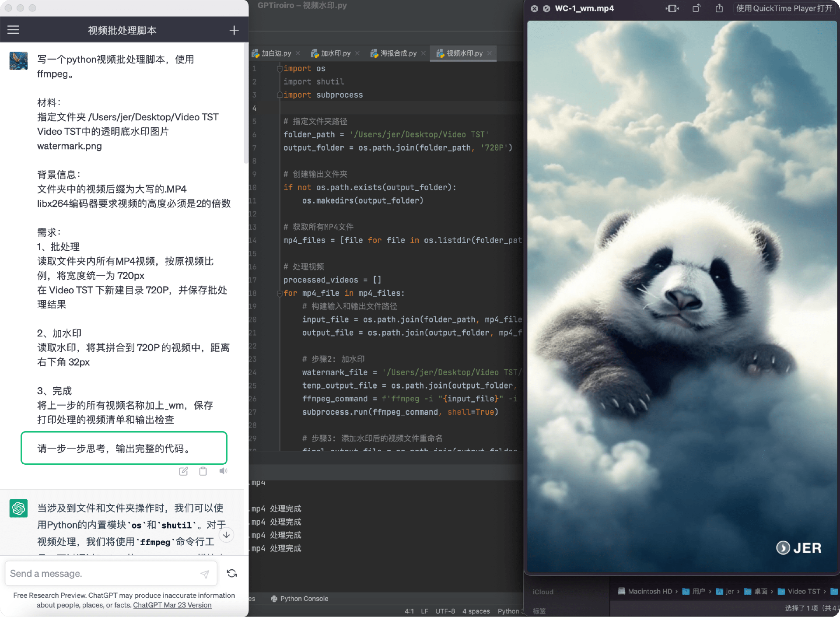Switch to the 加水印.py editor tab
840x617 pixels.
tap(336, 53)
